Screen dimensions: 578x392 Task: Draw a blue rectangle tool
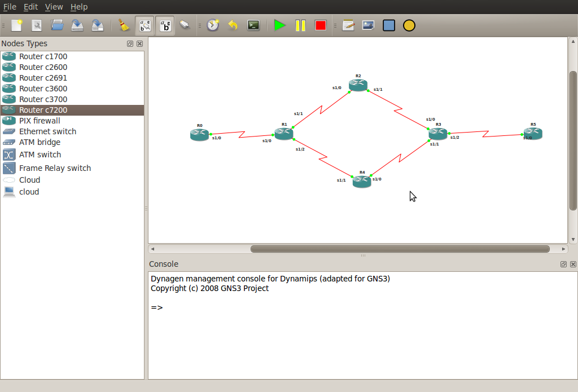389,25
